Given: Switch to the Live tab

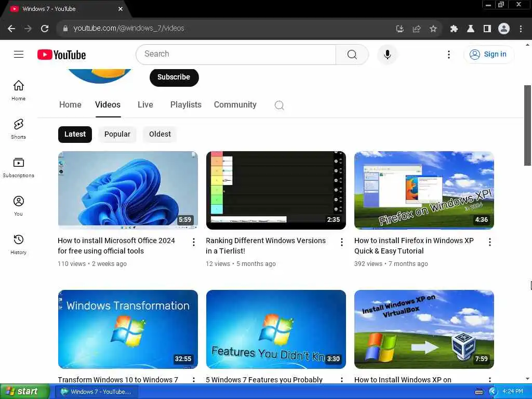Looking at the screenshot, I should point(145,104).
